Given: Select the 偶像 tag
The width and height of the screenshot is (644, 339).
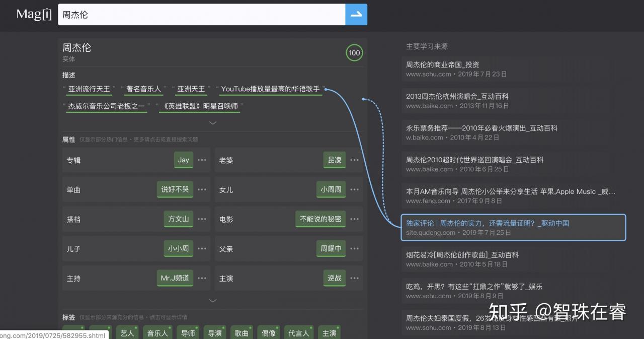Looking at the screenshot, I should [269, 333].
